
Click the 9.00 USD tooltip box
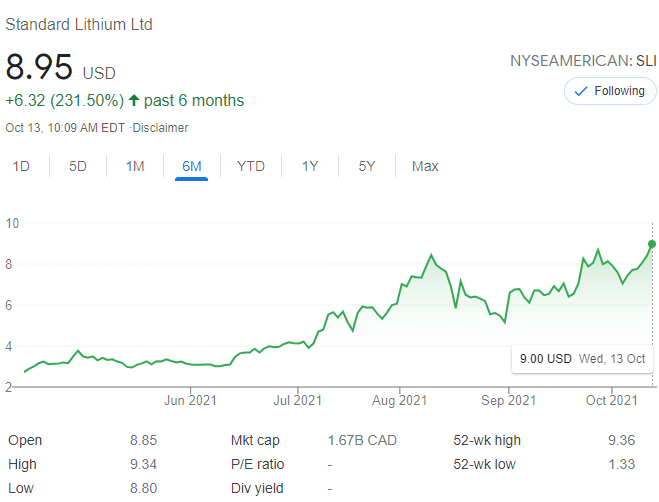pos(582,359)
